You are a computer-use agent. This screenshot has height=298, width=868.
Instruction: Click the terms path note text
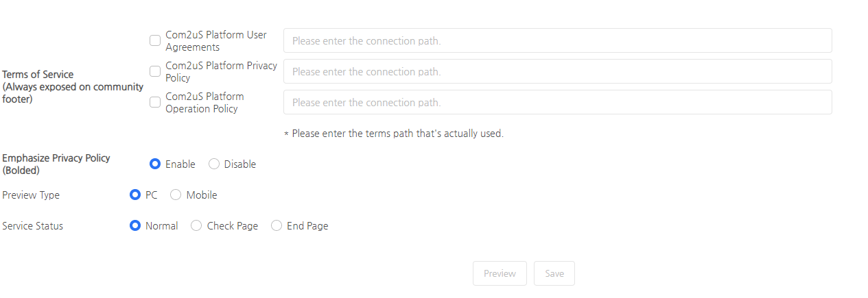[x=397, y=134]
